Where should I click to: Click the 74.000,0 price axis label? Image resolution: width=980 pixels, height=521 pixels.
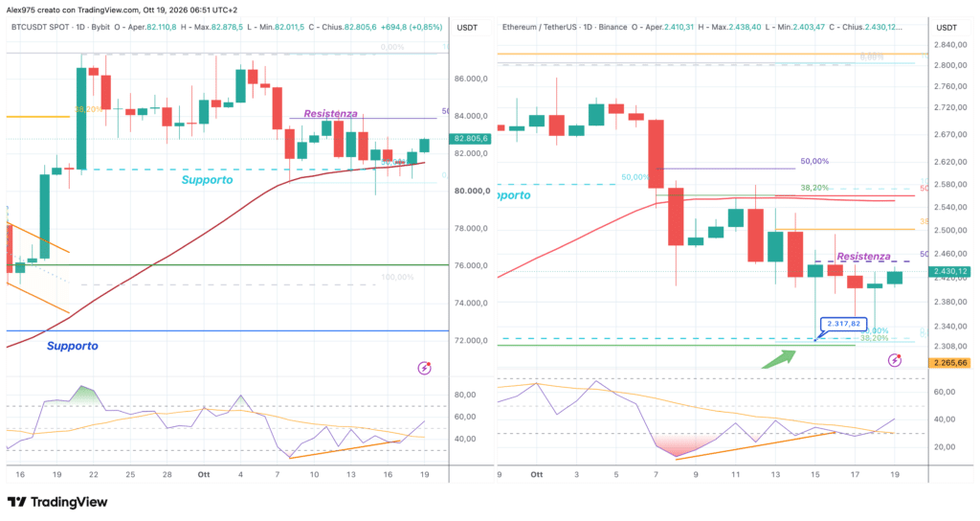(x=471, y=303)
